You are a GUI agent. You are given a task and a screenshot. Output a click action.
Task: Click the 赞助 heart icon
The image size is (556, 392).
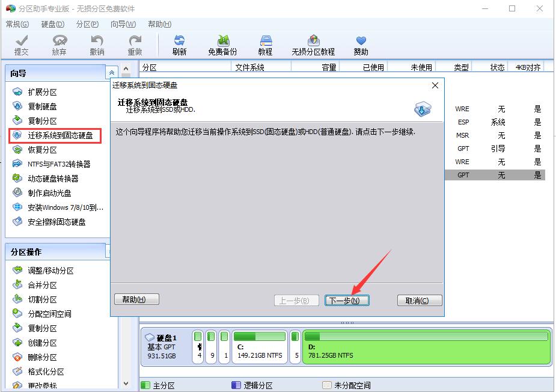click(x=361, y=44)
